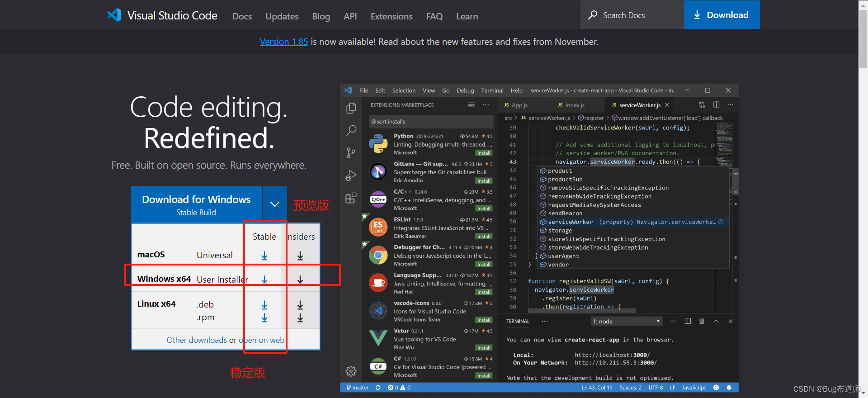
Task: Open the Other downloads link
Action: pos(197,340)
